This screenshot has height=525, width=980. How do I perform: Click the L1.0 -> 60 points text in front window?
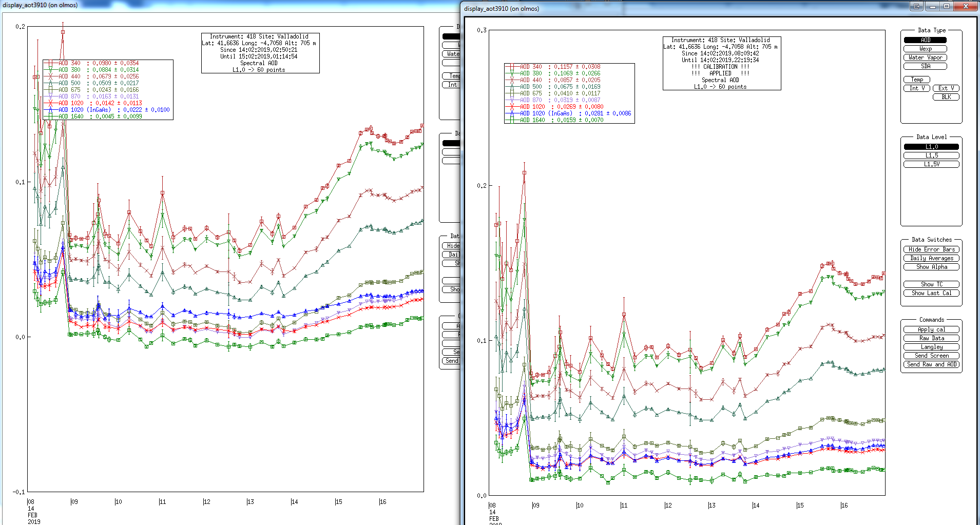[x=720, y=87]
